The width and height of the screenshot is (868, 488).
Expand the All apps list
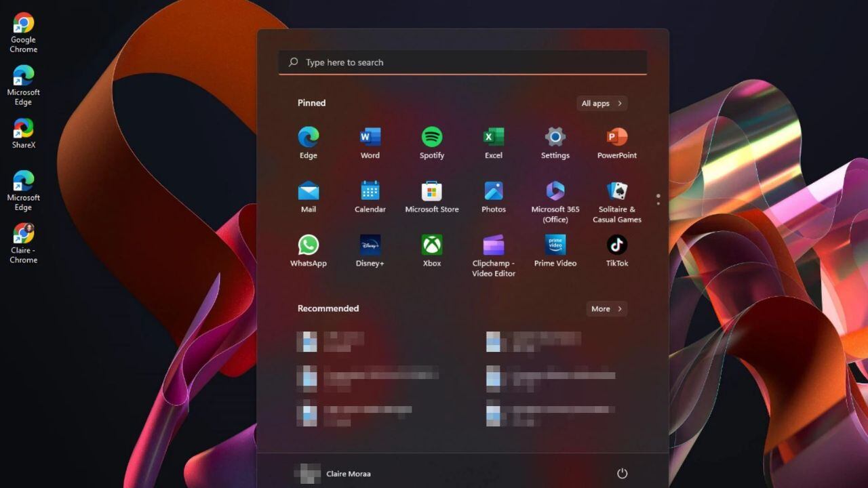(601, 104)
